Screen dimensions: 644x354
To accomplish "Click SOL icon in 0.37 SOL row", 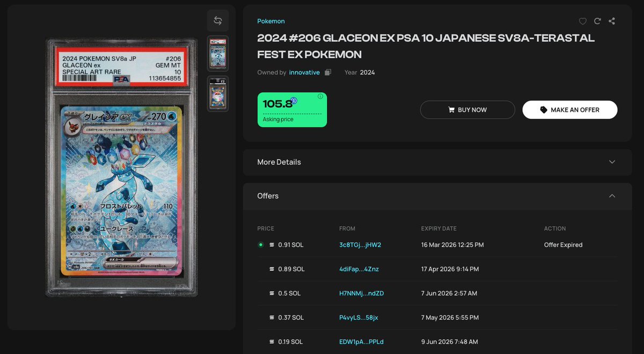I will tap(272, 317).
